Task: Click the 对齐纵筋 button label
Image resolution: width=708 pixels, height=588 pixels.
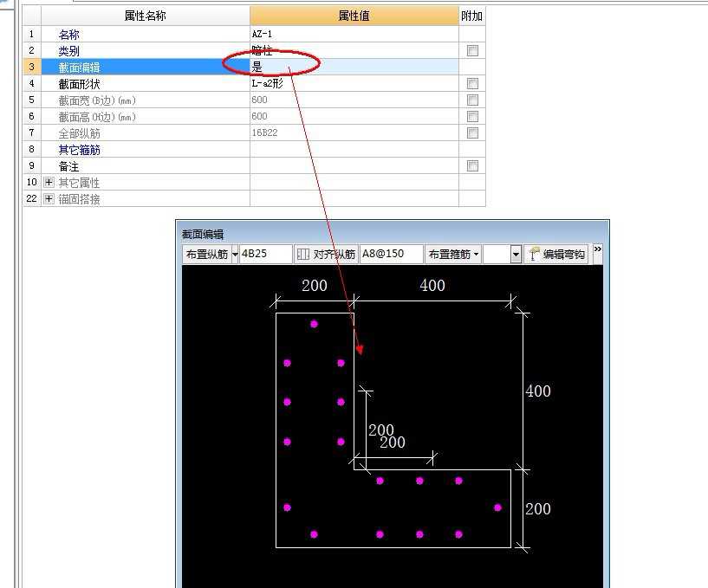Action: tap(335, 255)
